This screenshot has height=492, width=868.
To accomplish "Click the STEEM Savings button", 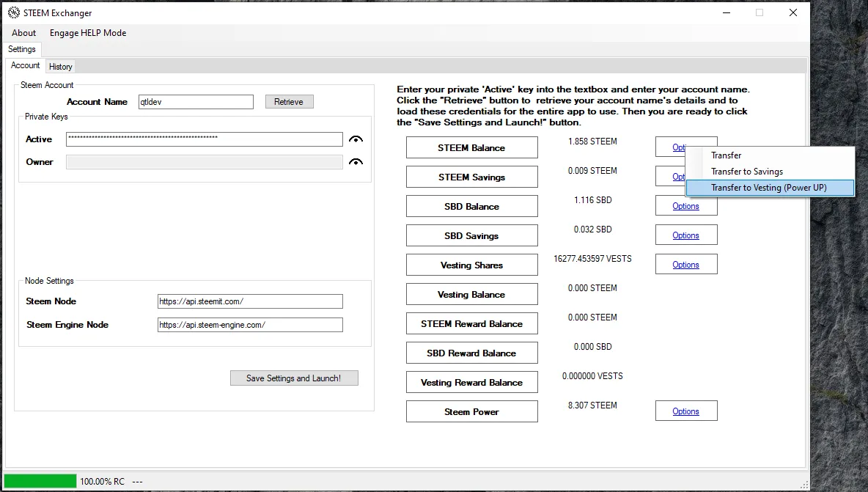I will (x=471, y=177).
